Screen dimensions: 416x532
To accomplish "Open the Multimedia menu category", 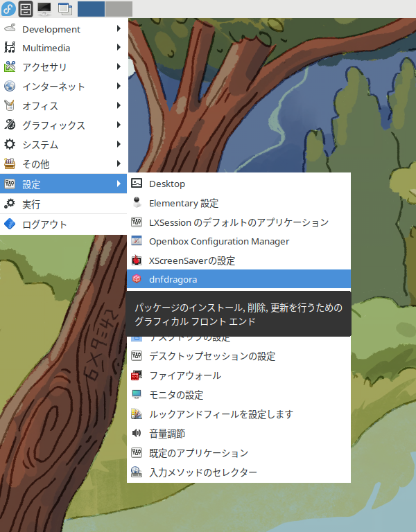I will [x=64, y=48].
